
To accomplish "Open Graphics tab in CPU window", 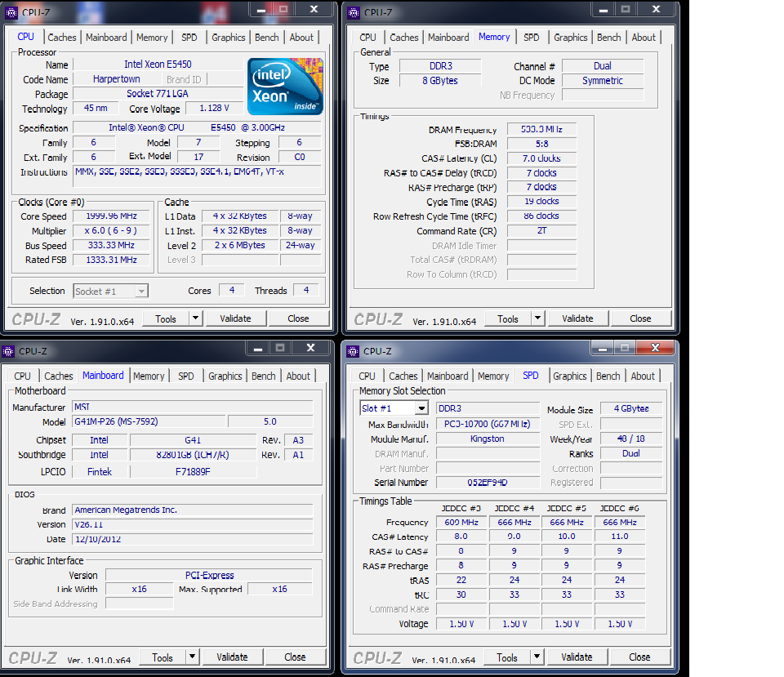I will click(228, 38).
